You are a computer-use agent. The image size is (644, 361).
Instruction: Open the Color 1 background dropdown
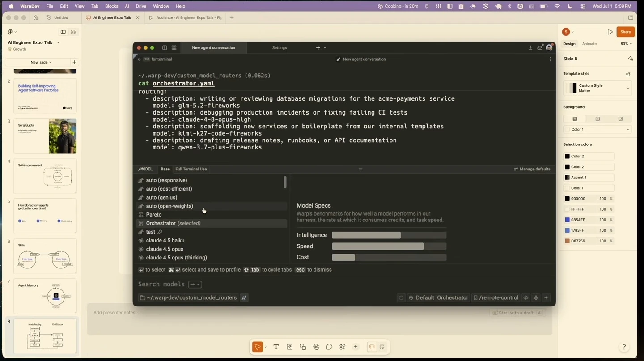click(597, 130)
